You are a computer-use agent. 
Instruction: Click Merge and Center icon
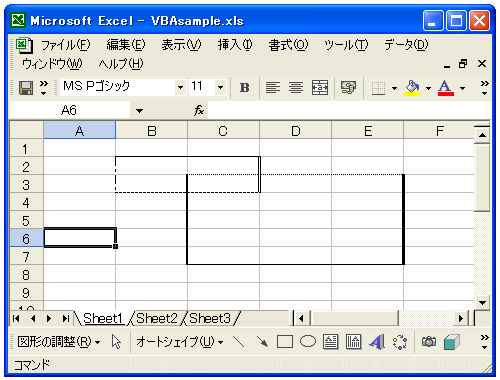[x=320, y=88]
